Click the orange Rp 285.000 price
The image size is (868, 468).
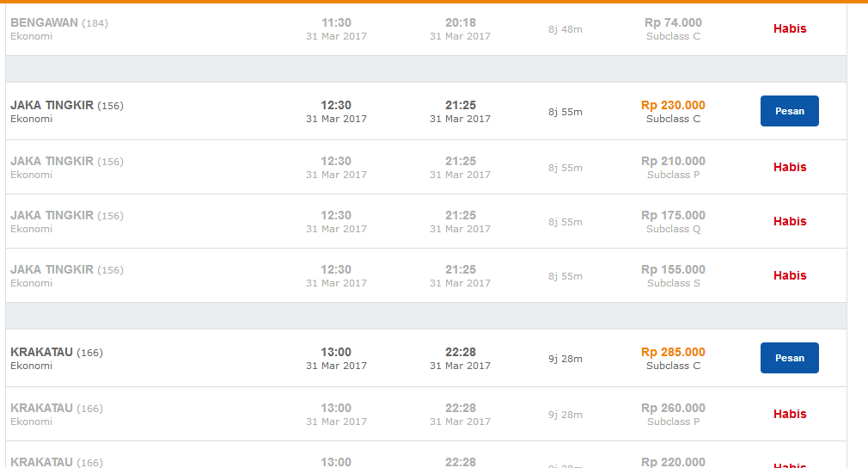point(673,352)
